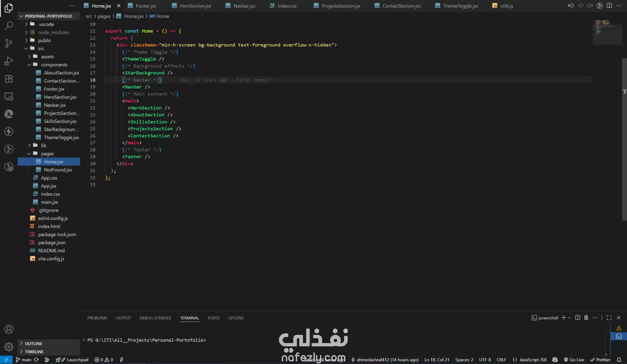Screen dimensions: 627x364
Task: Maximize the terminal panel size
Action: [x=609, y=318]
